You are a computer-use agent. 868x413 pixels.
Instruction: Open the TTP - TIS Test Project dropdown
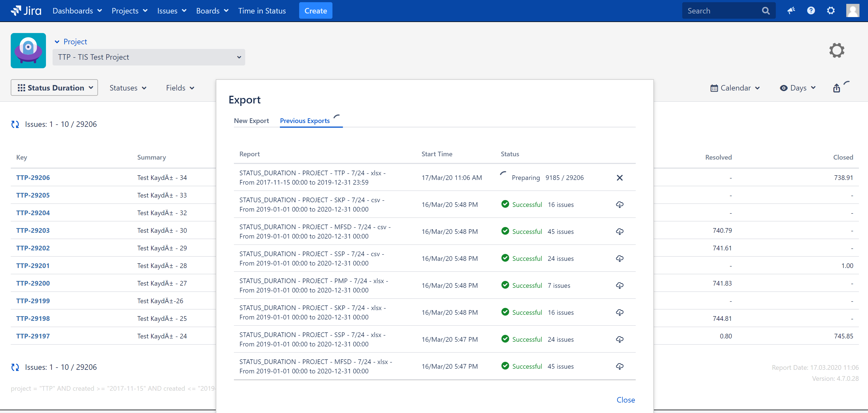click(149, 57)
